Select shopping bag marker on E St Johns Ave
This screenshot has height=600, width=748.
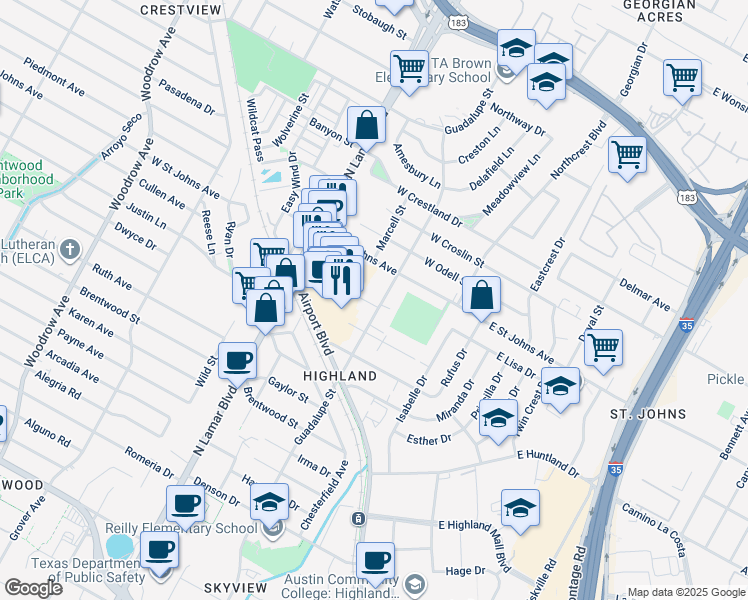pos(482,295)
